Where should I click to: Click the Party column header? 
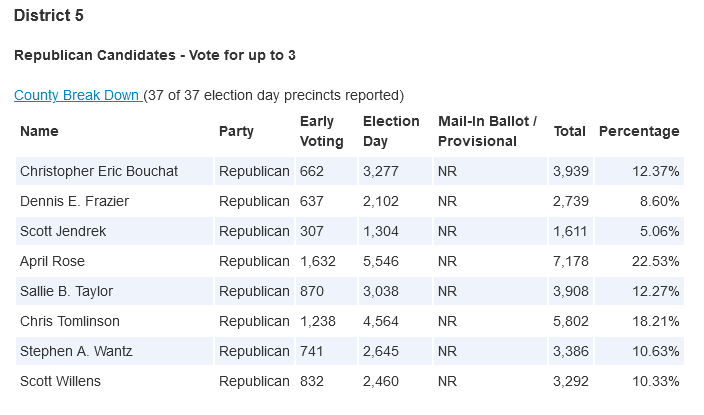pos(237,131)
